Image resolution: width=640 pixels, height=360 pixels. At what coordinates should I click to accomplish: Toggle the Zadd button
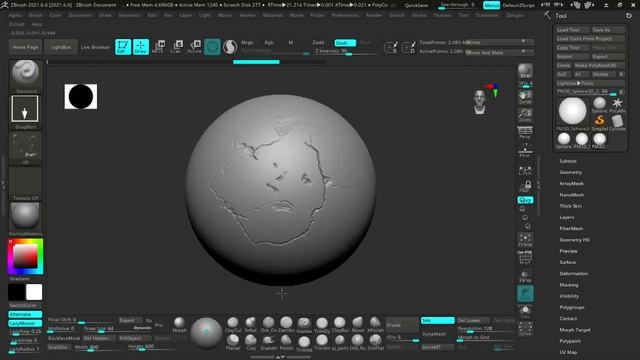pos(318,42)
